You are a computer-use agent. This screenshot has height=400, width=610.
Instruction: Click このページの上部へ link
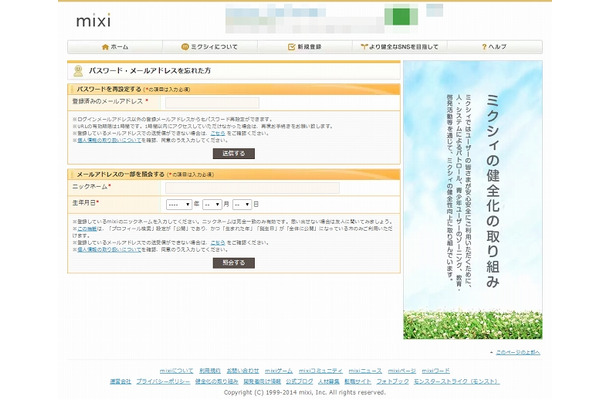pyautogui.click(x=518, y=352)
